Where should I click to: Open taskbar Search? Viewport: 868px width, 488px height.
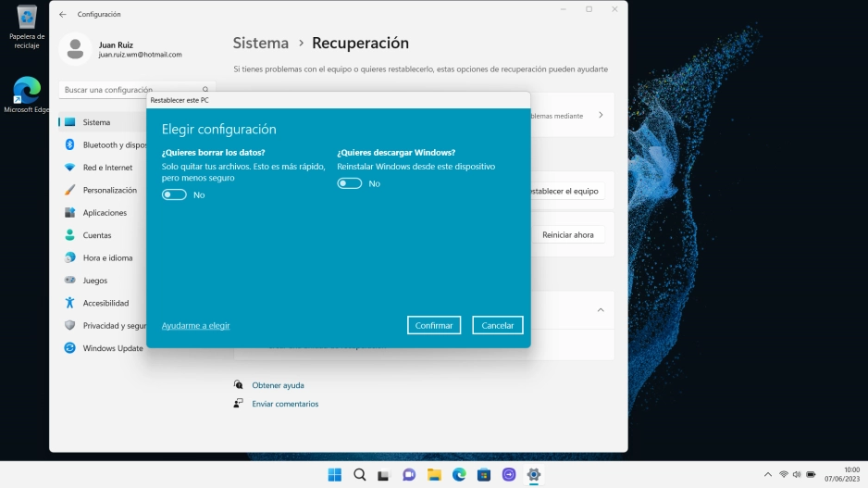360,475
